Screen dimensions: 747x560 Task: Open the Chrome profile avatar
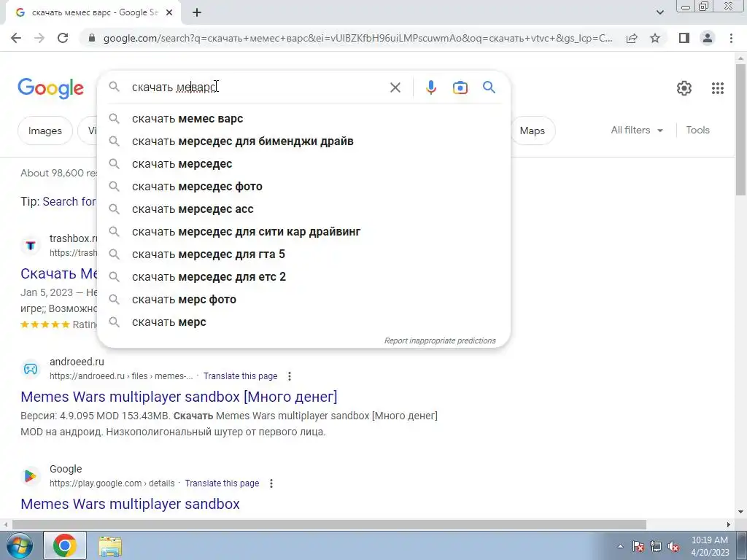coord(708,38)
